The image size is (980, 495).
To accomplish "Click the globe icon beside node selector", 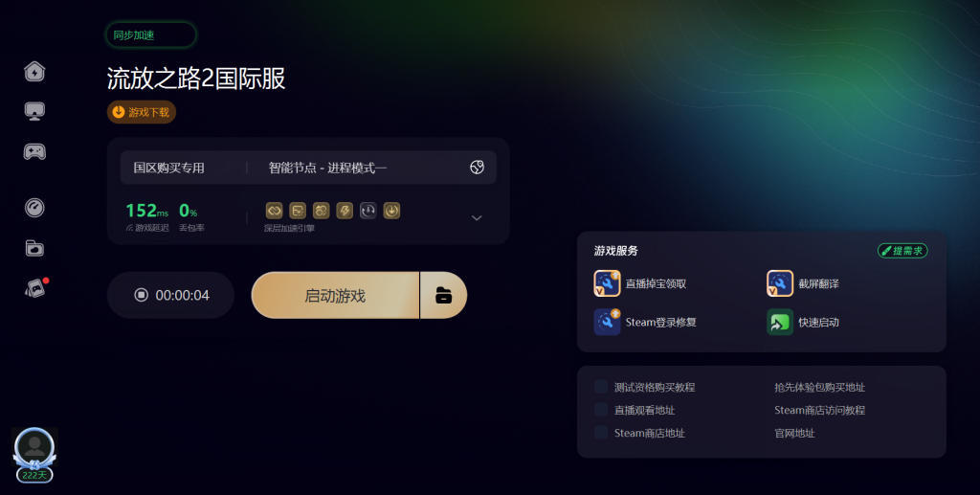I will coord(477,167).
